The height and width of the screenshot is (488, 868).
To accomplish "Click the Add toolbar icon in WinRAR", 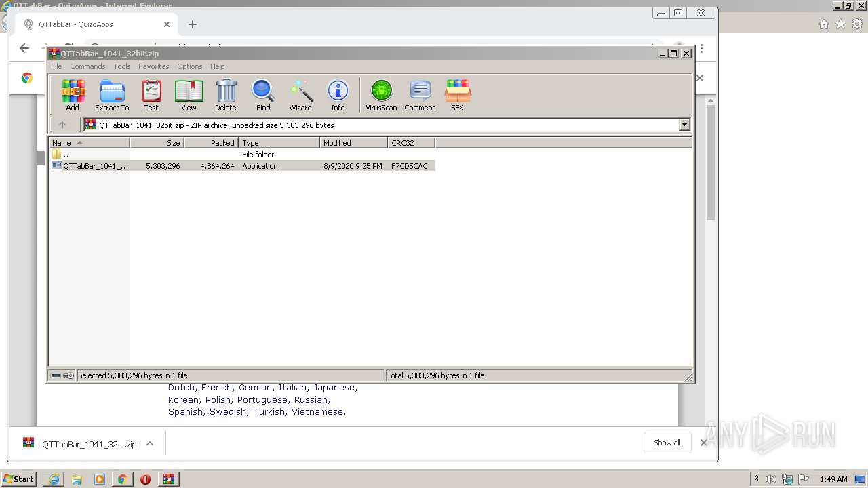I will pyautogui.click(x=73, y=95).
